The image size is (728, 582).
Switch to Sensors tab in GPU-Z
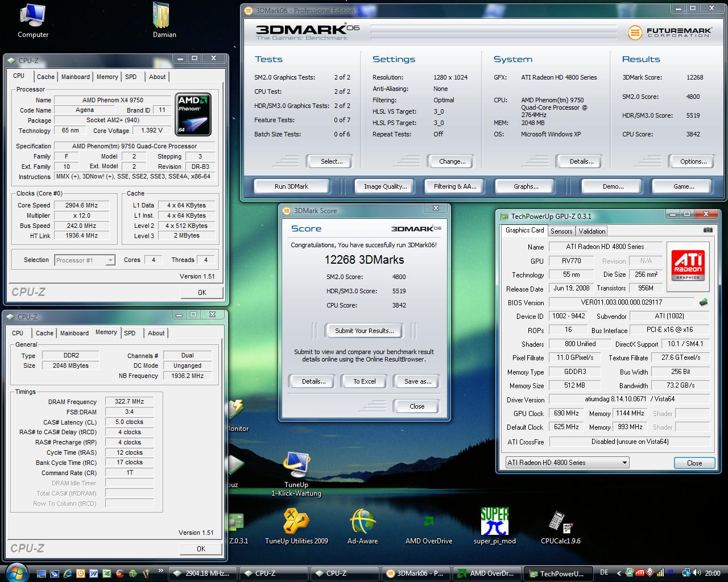click(x=561, y=231)
